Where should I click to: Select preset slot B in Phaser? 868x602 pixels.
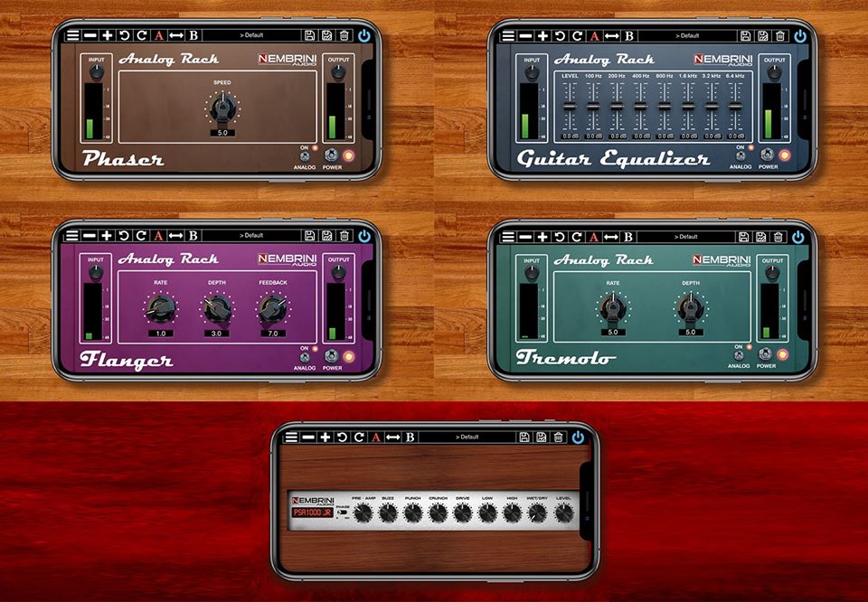tap(193, 35)
